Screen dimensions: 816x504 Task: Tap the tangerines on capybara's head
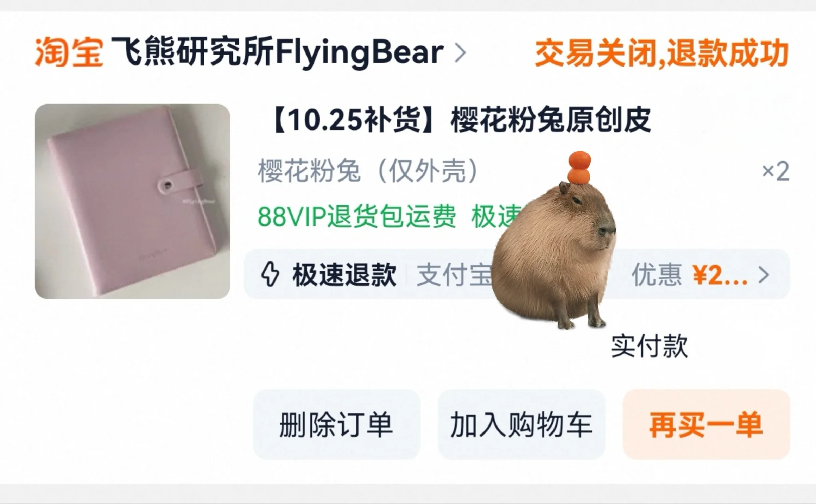coord(579,167)
